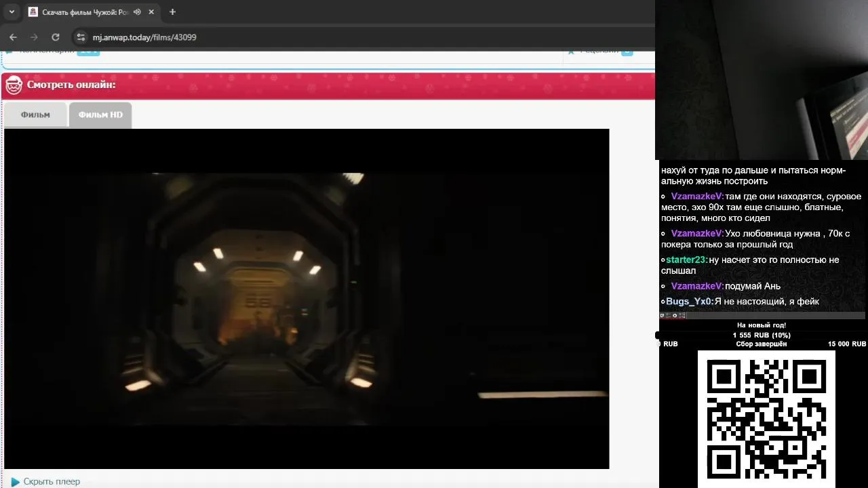This screenshot has height=488, width=868.
Task: Click the browser forward arrow
Action: (34, 37)
